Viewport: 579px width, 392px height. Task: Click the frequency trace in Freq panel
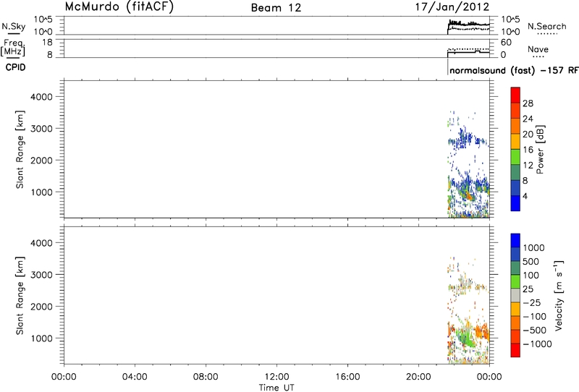pos(468,52)
